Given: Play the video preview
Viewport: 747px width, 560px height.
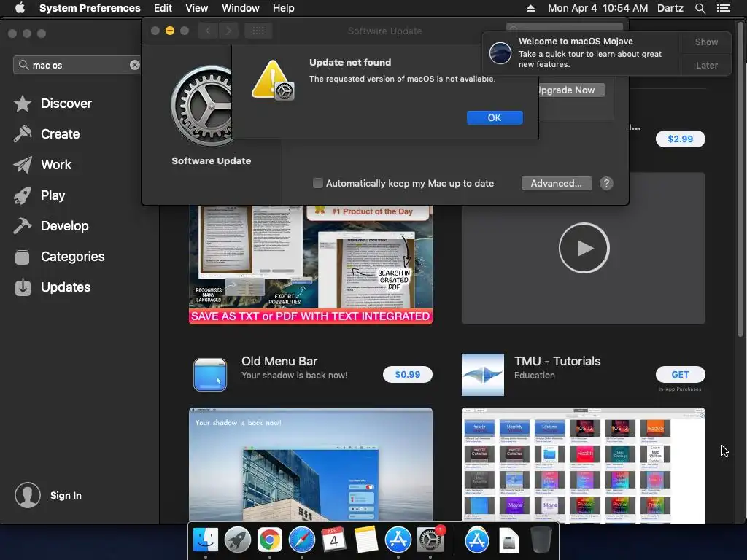Looking at the screenshot, I should [x=584, y=248].
